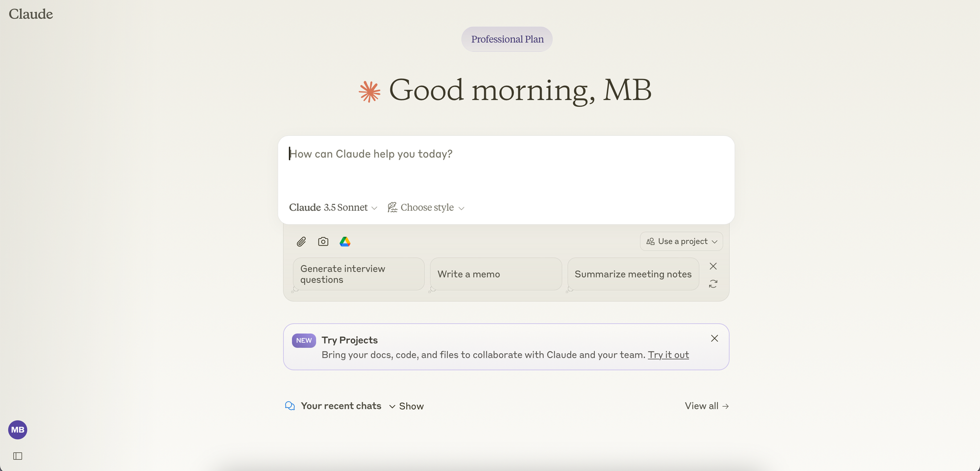Viewport: 980px width, 471px height.
Task: Click the refresh suggestions icon
Action: 713,283
